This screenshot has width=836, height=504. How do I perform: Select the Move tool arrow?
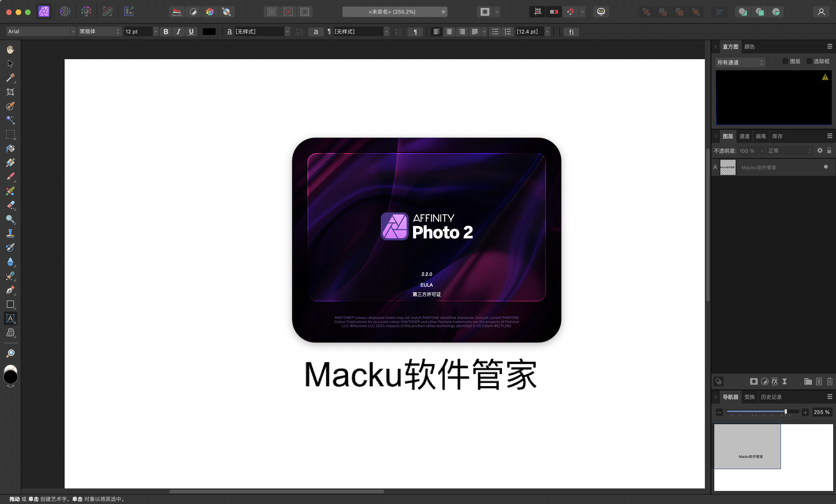10,64
